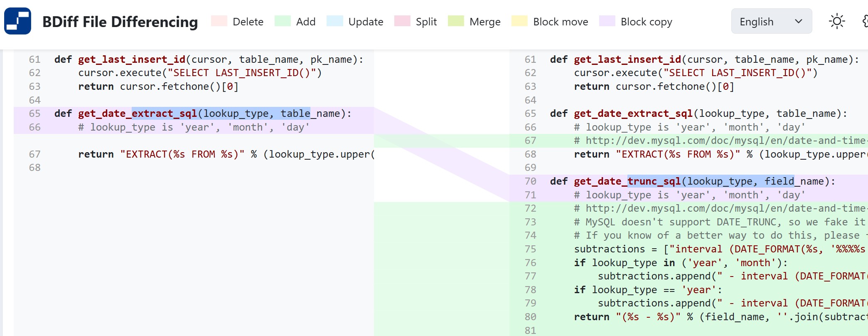The image size is (868, 336).
Task: Click the Block move yellow swatch
Action: tap(519, 21)
